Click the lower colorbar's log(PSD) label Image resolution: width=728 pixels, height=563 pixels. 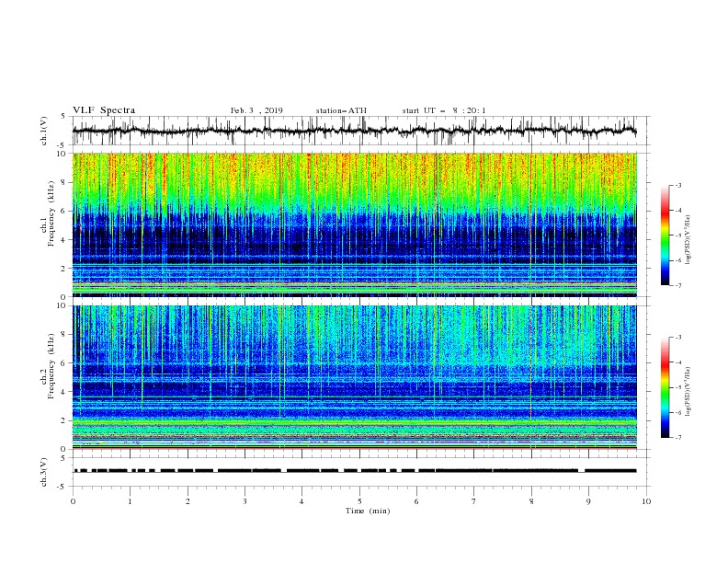688,392
